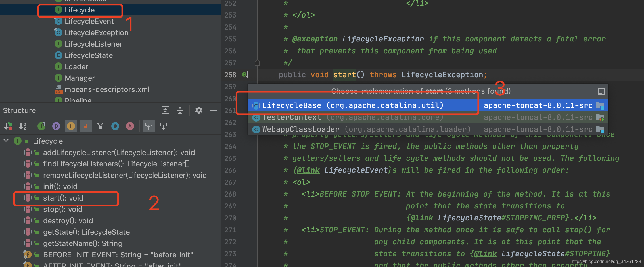Click the LifecycleState enum icon

(x=58, y=55)
